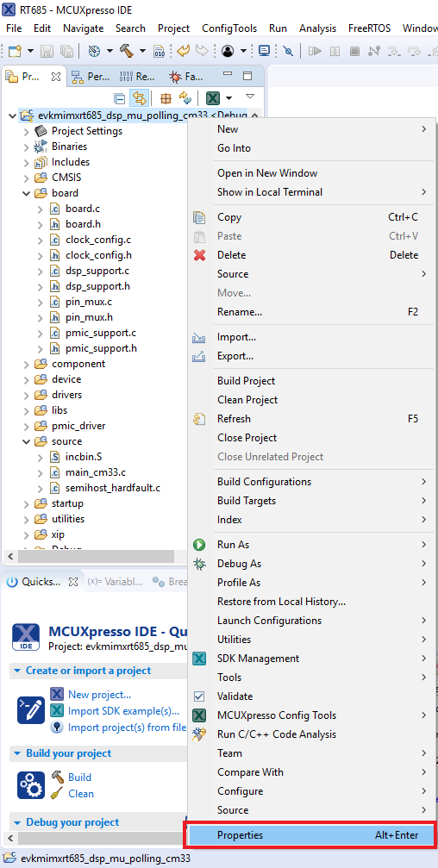Toggle the Validate checkbox menu item

(x=199, y=696)
